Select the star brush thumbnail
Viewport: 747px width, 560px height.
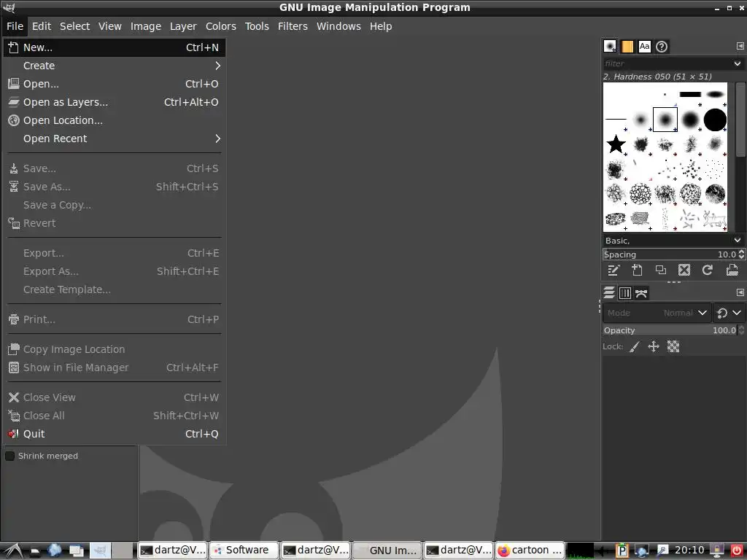pos(616,144)
